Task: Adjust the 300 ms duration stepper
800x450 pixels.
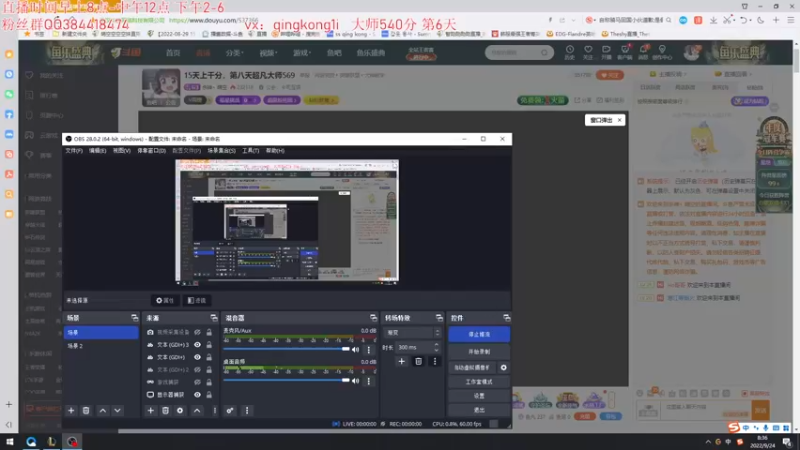Action: point(436,347)
